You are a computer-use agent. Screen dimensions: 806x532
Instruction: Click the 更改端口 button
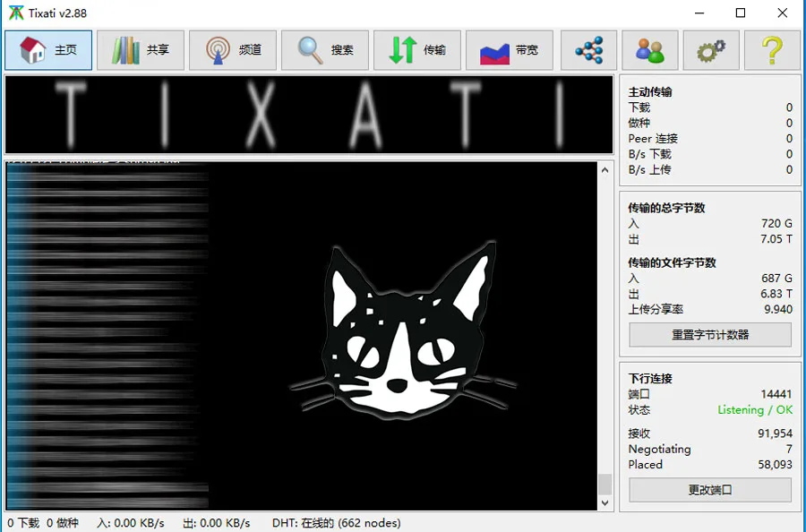(x=710, y=490)
